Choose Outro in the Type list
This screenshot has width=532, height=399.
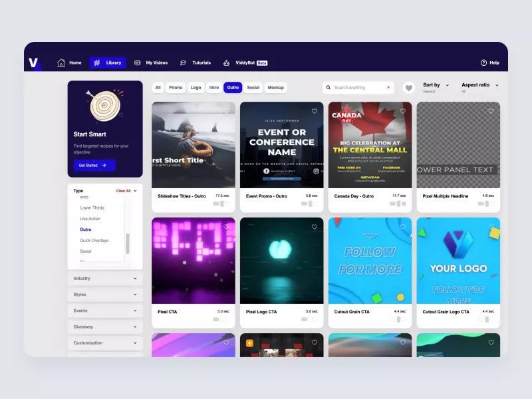click(x=86, y=229)
